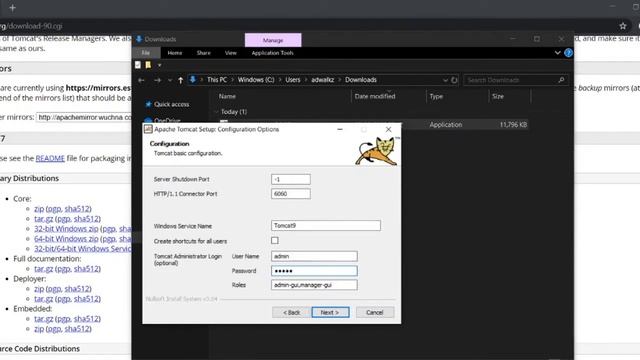Cancel the Apache Tomcat setup
The width and height of the screenshot is (640, 360).
coord(375,312)
